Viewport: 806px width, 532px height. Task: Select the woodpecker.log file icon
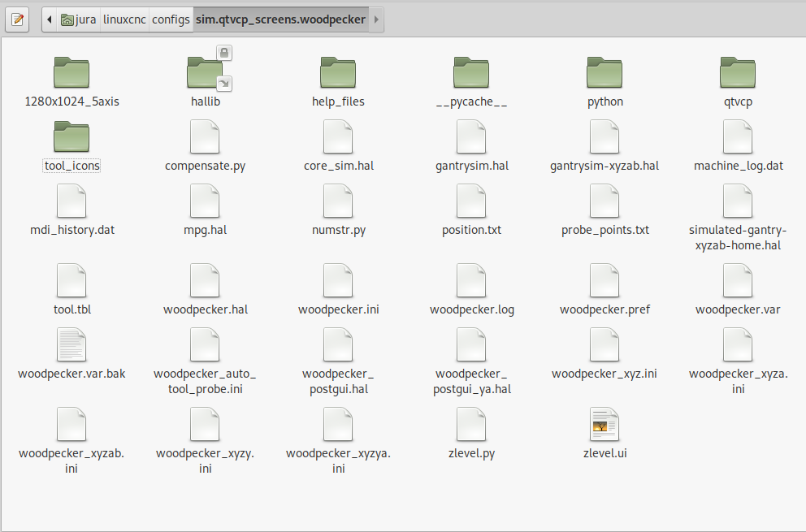(x=471, y=281)
